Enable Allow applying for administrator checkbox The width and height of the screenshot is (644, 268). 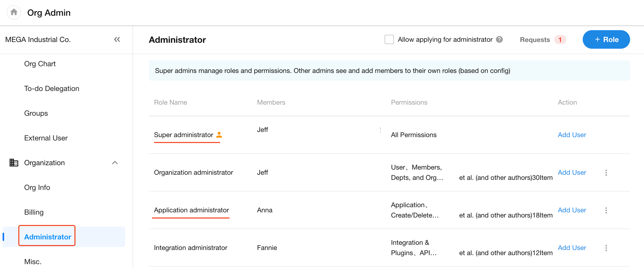[389, 39]
